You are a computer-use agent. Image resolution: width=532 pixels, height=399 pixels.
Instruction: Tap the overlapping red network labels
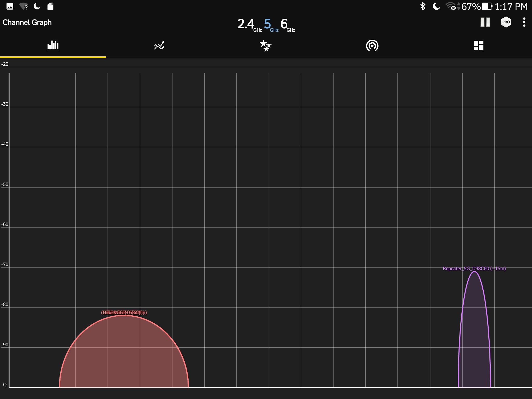point(124,312)
